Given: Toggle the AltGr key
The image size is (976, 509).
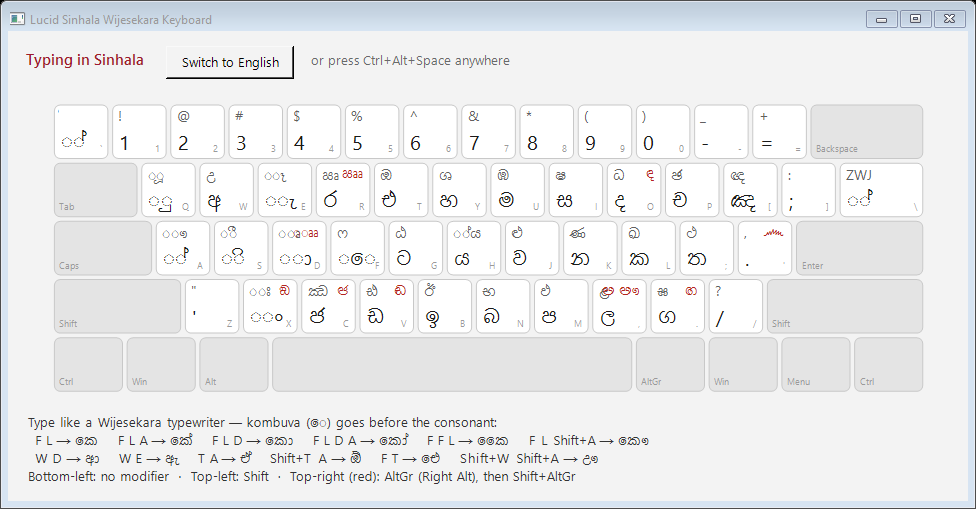Looking at the screenshot, I should coord(670,364).
